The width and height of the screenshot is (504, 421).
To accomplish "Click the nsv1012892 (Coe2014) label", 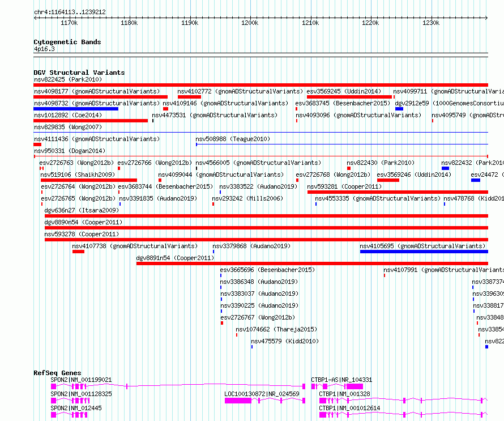I will tap(68, 115).
